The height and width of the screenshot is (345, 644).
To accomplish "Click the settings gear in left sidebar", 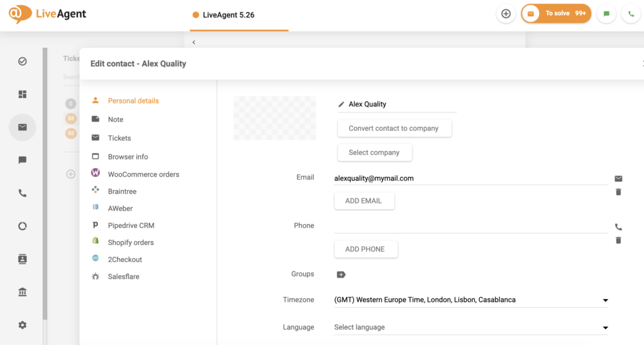I will point(23,325).
